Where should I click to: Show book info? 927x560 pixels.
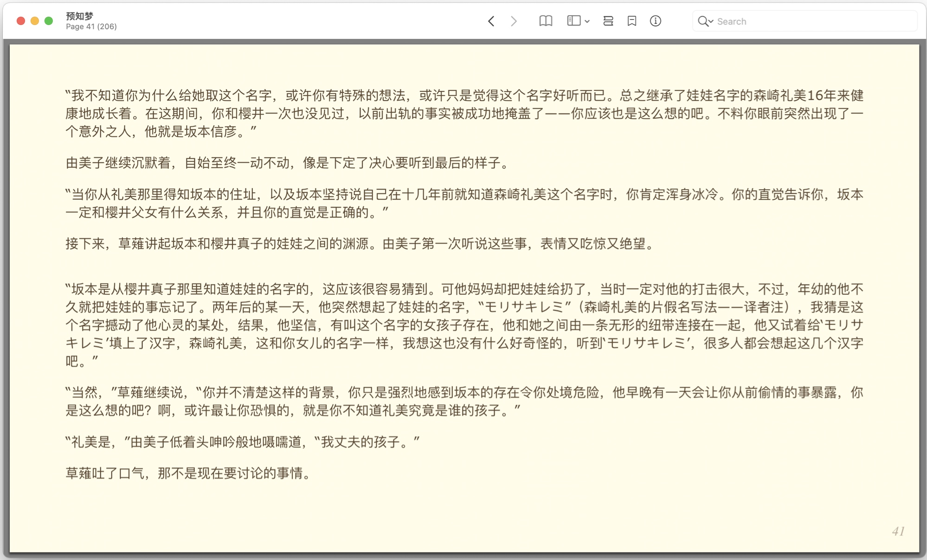pyautogui.click(x=656, y=21)
